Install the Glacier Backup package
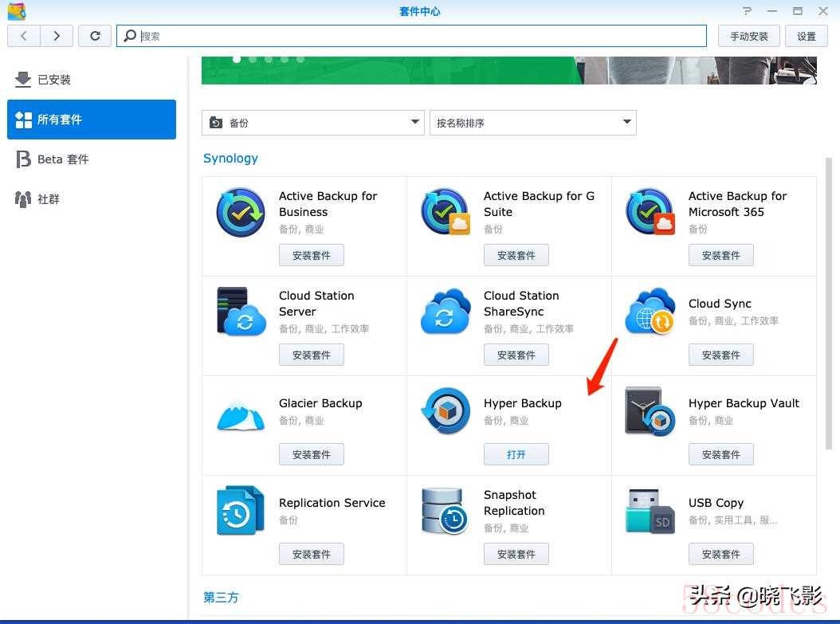Screen dimensions: 840x624 tap(312, 455)
